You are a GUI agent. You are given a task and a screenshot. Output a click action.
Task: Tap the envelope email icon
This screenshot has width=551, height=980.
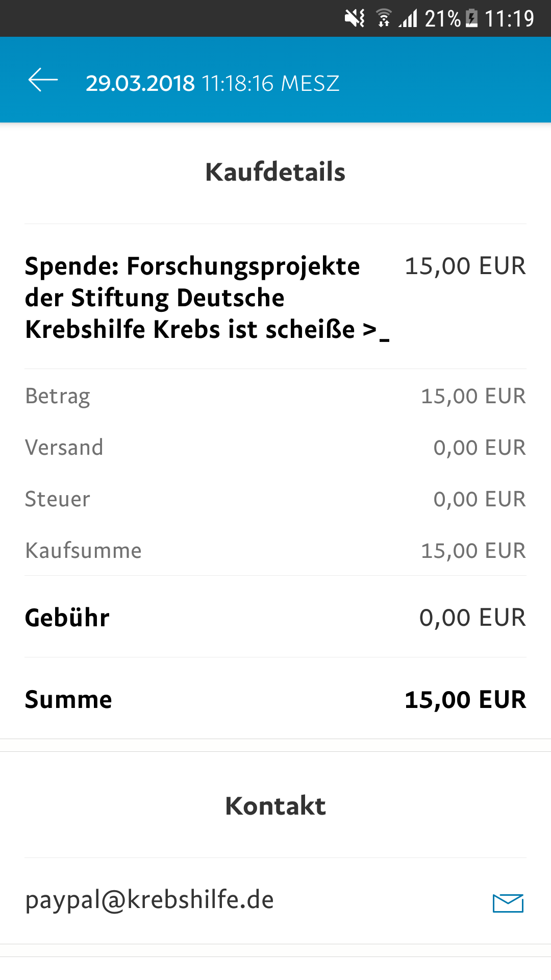[x=508, y=903]
